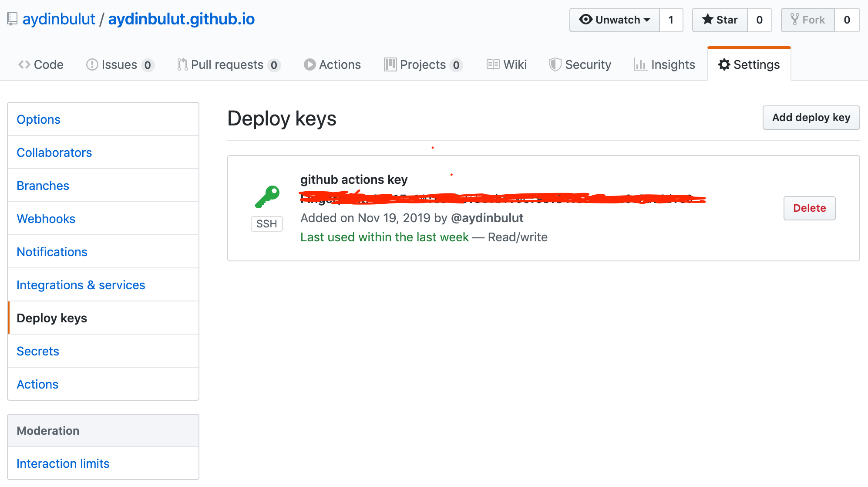Open Integrations & services in the sidebar
The image size is (868, 487).
(103, 285)
